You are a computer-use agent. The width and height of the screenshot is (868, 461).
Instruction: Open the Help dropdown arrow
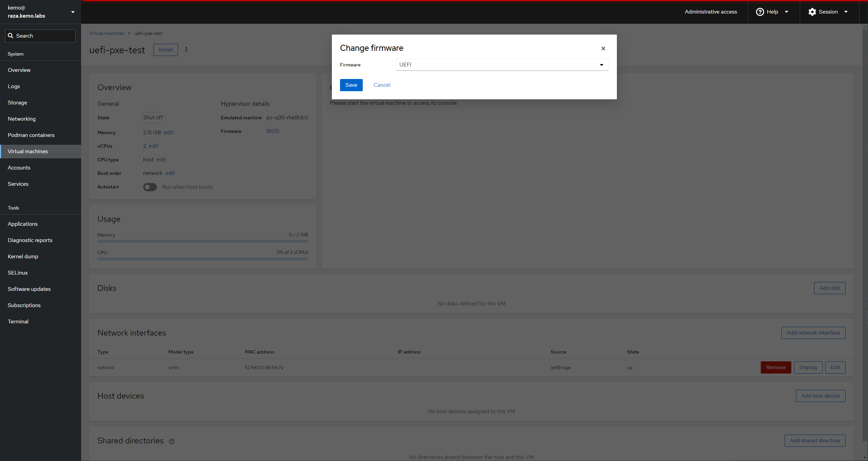[x=786, y=12]
